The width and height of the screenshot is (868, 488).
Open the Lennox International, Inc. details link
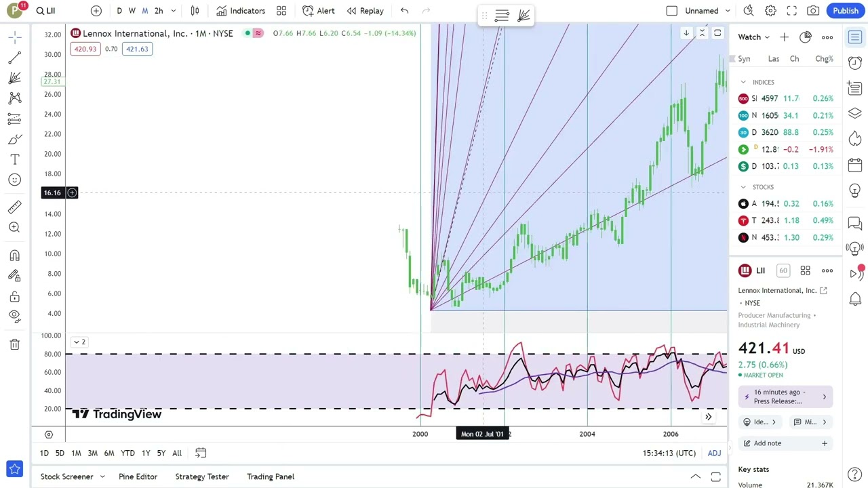[x=823, y=291]
